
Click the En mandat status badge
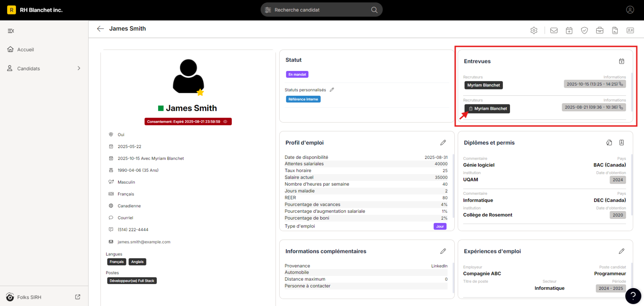click(297, 74)
